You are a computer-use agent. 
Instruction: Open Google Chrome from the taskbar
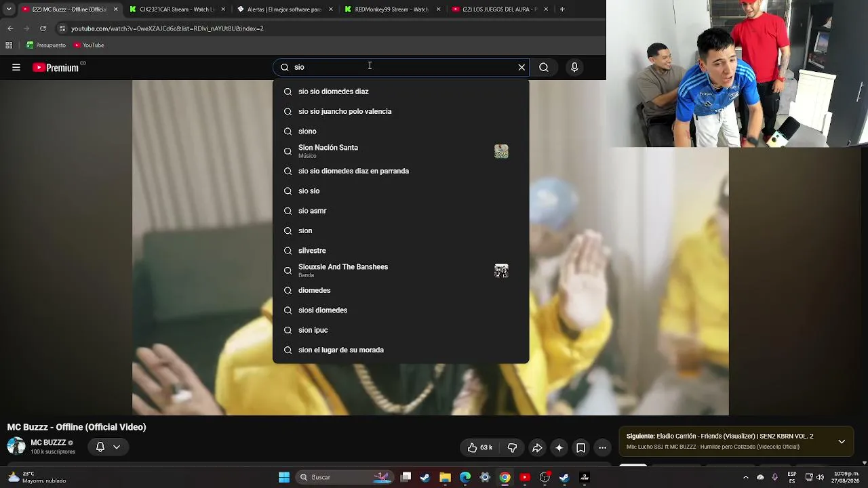coord(505,477)
